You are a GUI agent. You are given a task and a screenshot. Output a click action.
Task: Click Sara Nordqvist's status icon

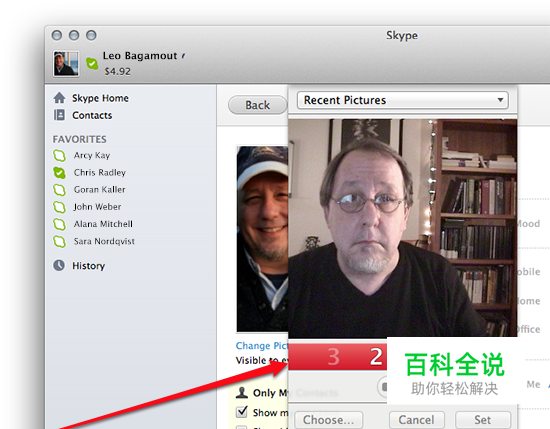tap(59, 241)
